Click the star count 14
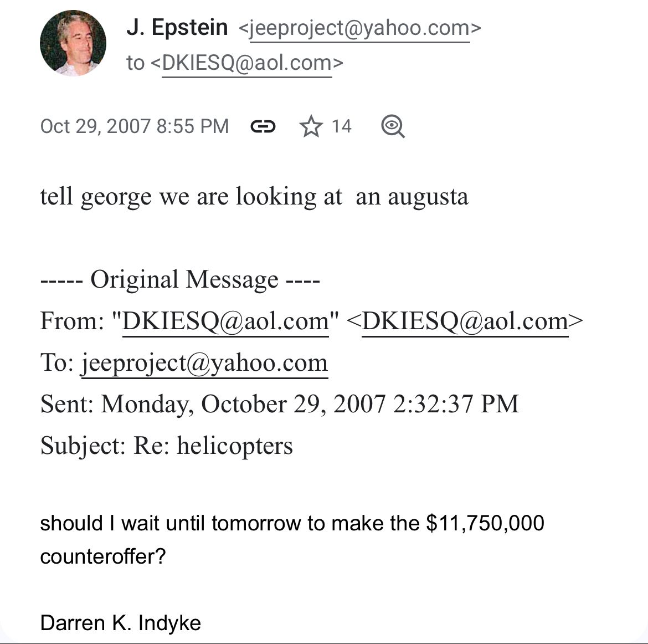Image resolution: width=648 pixels, height=644 pixels. click(x=341, y=127)
